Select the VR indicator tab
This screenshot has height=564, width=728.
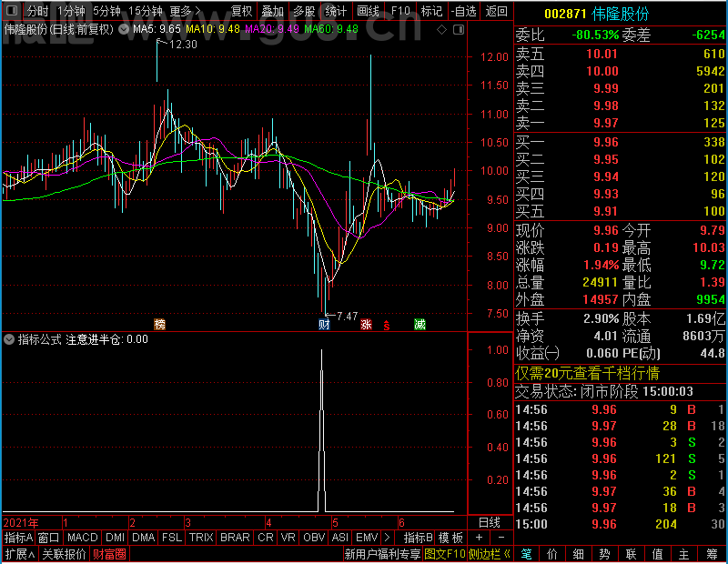click(x=288, y=538)
